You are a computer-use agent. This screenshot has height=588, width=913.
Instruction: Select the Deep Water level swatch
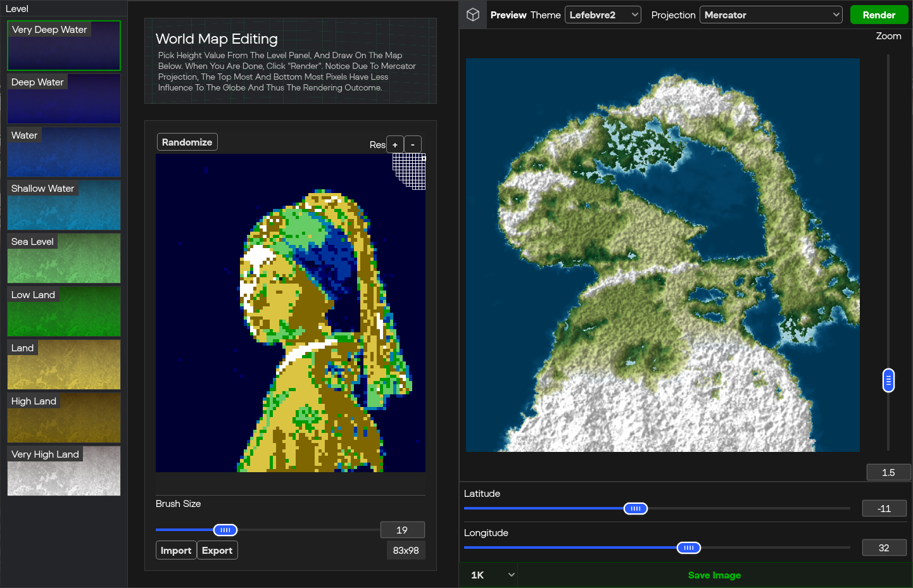pyautogui.click(x=64, y=99)
